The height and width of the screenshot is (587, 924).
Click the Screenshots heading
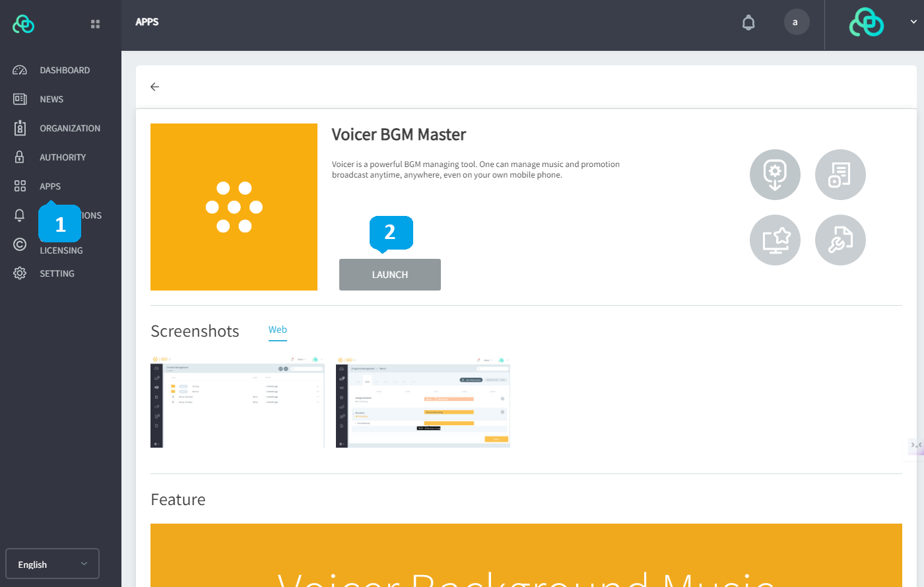[x=195, y=331]
